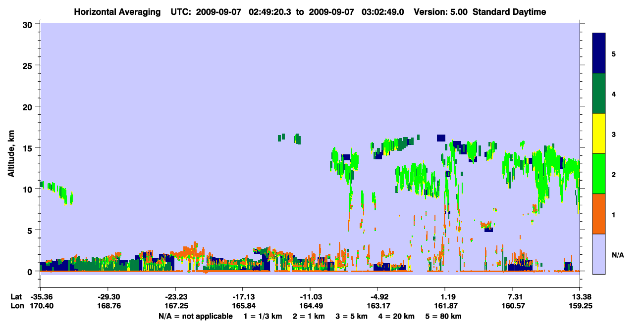Viewport: 644px width, 330px height.
Task: Click the orange color bar segment labeled 1
Action: pos(599,214)
